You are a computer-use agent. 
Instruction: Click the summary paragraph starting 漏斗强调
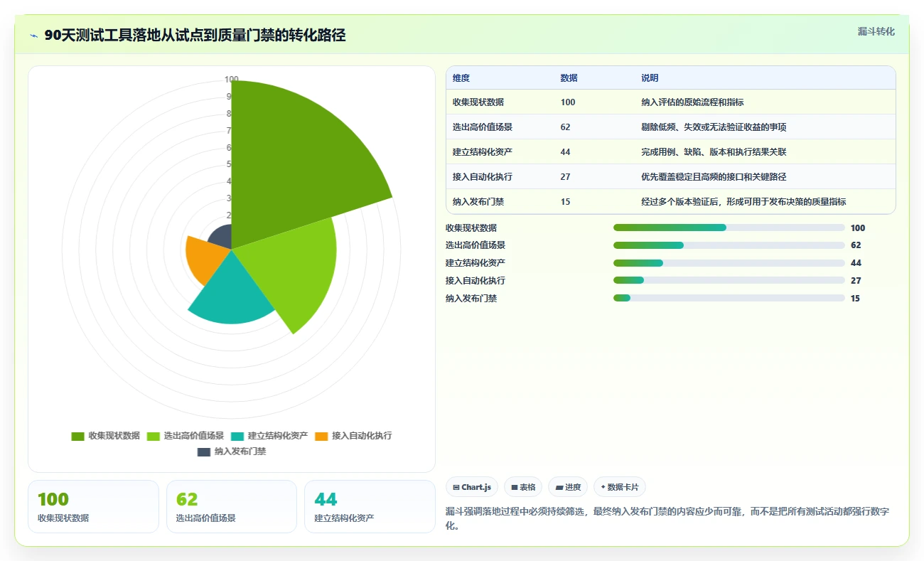(x=668, y=519)
